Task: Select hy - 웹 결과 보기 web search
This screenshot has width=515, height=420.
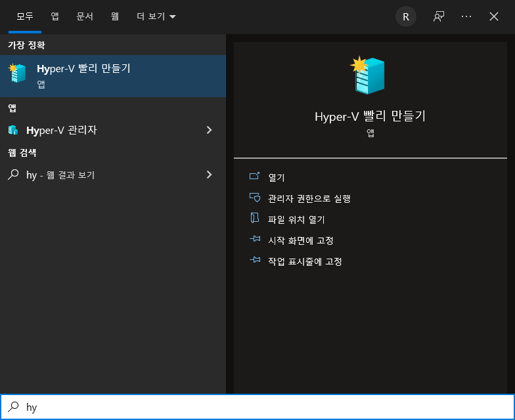Action: pyautogui.click(x=113, y=175)
